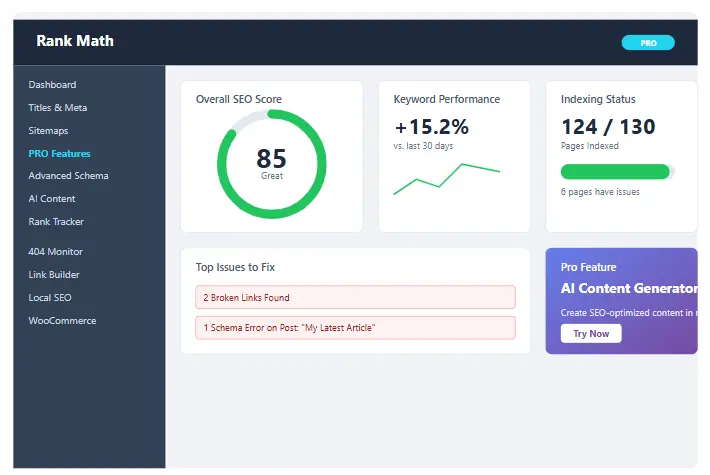Click the Keyword Performance card title
The image size is (710, 475).
(x=447, y=99)
